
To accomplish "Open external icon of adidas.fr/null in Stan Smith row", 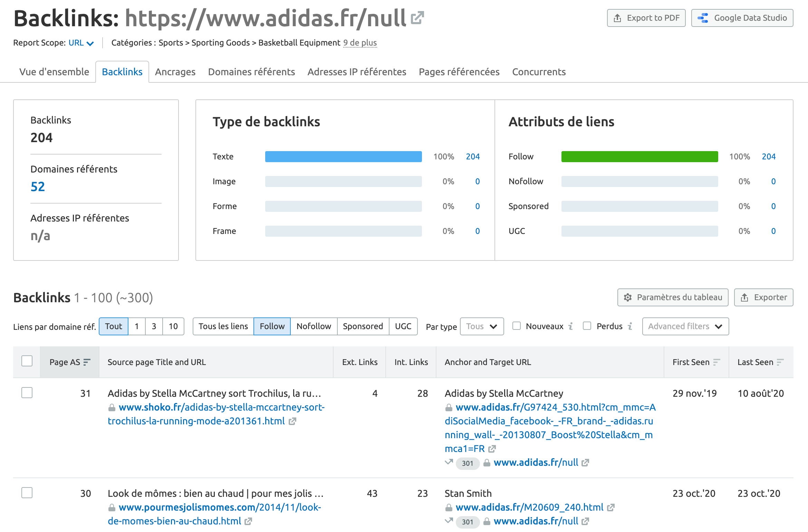I will (585, 521).
